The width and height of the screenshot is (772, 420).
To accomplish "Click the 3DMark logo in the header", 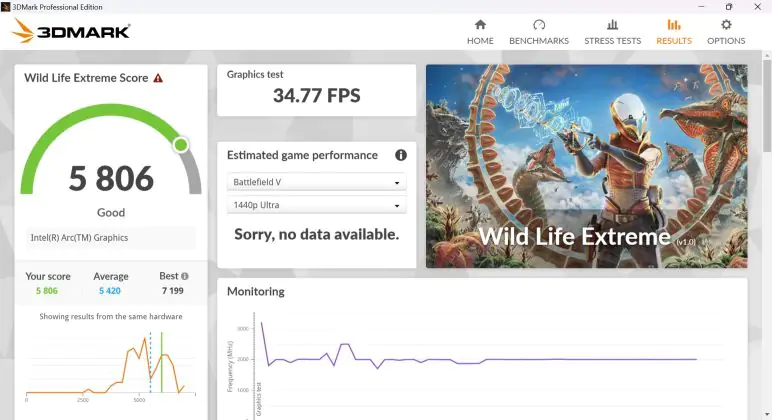I will coord(70,32).
